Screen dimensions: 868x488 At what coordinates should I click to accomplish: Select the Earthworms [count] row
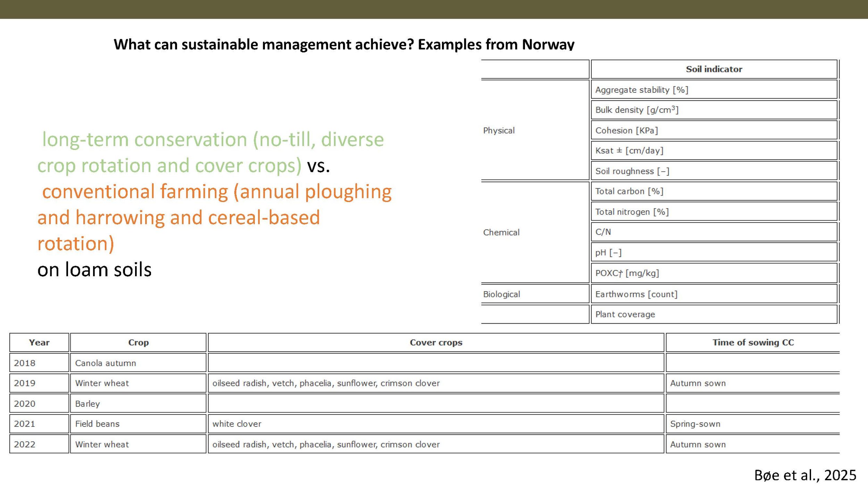635,294
